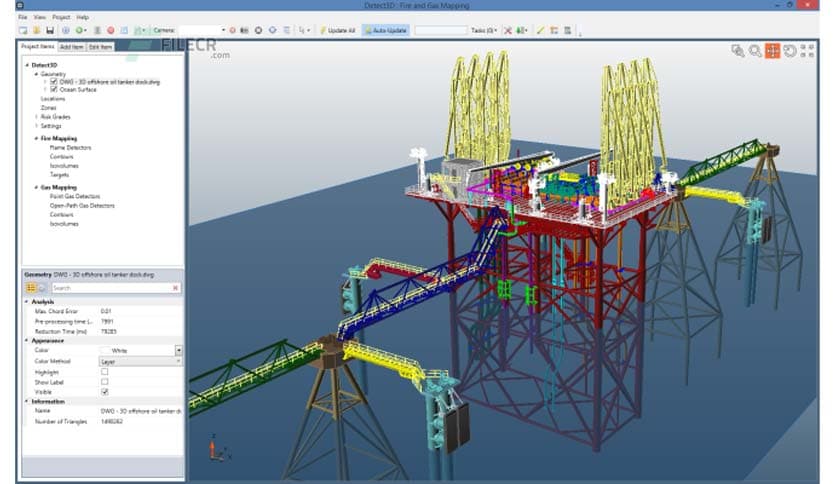The width and height of the screenshot is (836, 484).
Task: Select Zones in the project tree
Action: tap(49, 108)
